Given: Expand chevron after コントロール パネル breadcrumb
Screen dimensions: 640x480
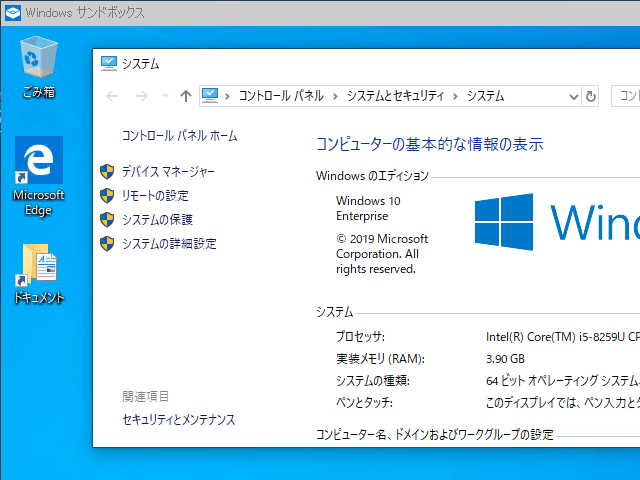Looking at the screenshot, I should click(x=335, y=96).
